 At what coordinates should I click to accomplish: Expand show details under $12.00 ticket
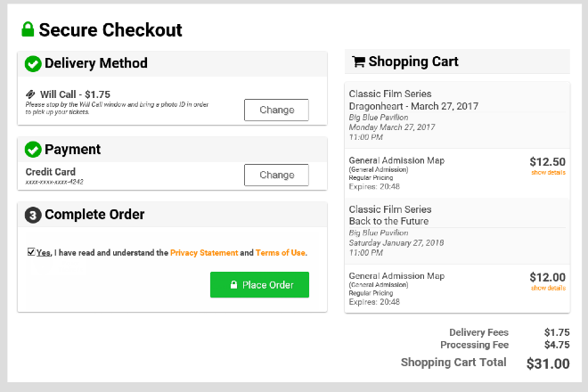pos(548,288)
